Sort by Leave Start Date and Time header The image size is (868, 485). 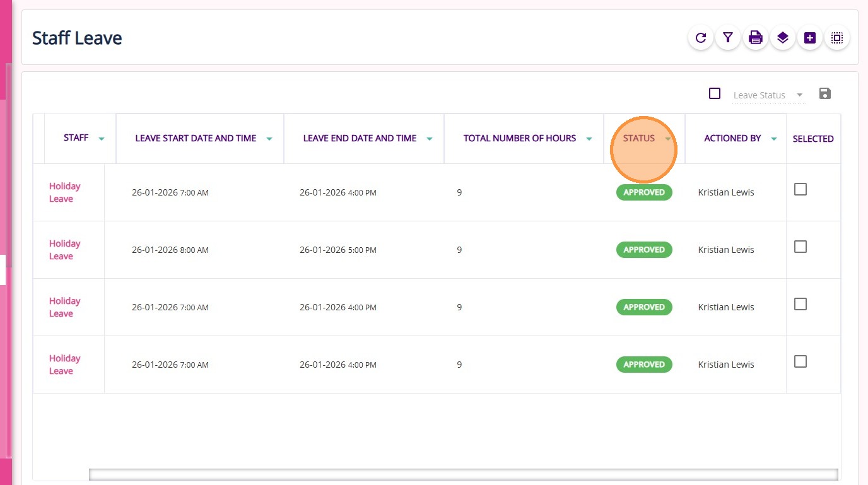click(196, 138)
